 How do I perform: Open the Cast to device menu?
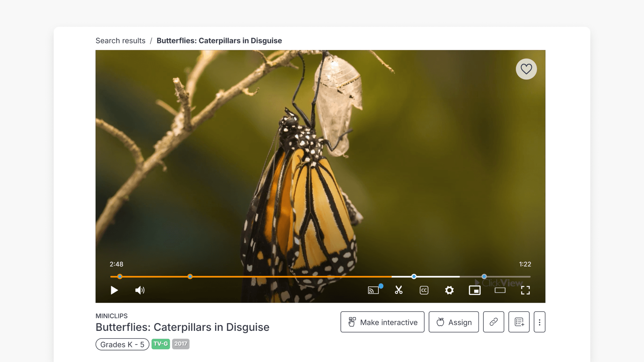(374, 290)
